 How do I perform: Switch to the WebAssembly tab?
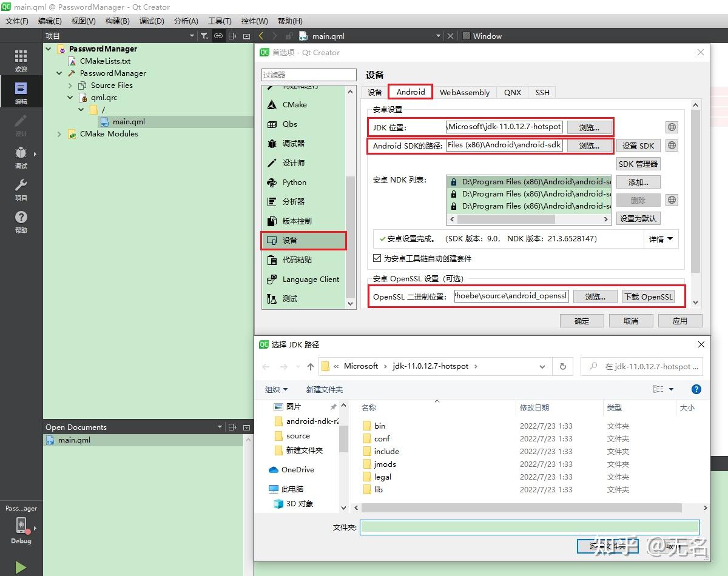[x=465, y=92]
